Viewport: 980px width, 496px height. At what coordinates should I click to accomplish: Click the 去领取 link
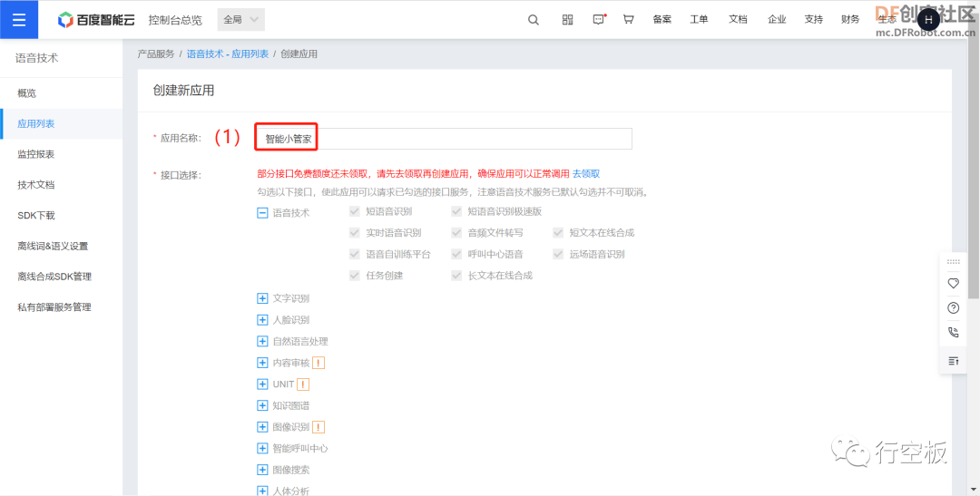586,174
